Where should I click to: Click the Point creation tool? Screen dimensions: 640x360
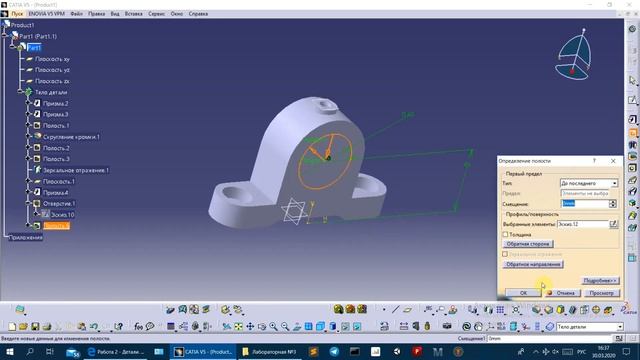pyautogui.click(x=384, y=310)
